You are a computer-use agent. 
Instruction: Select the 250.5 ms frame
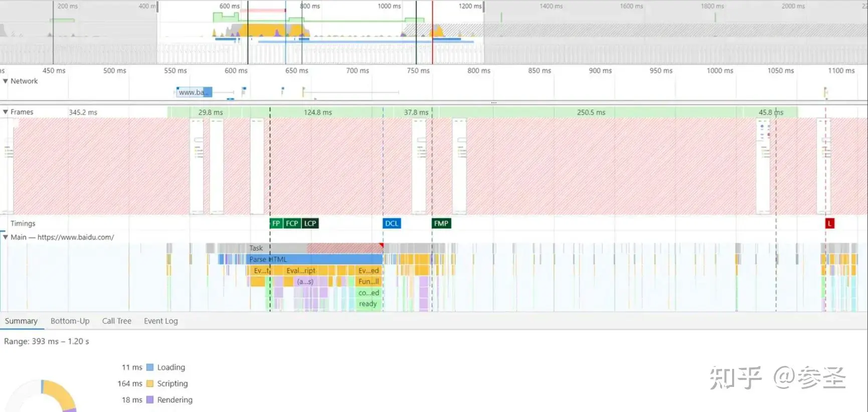(x=591, y=113)
